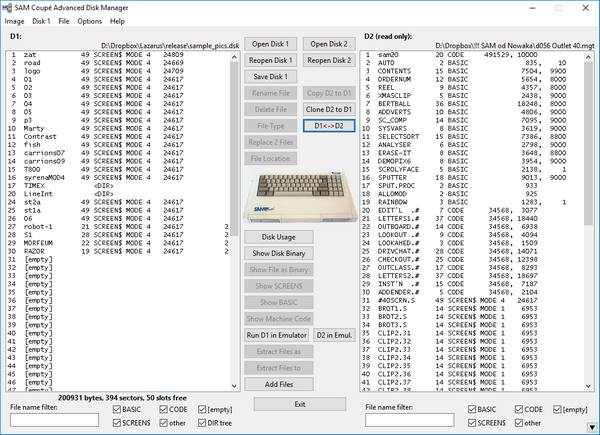Image resolution: width=600 pixels, height=435 pixels.
Task: Click D1 list scroll up arrow
Action: 235,57
